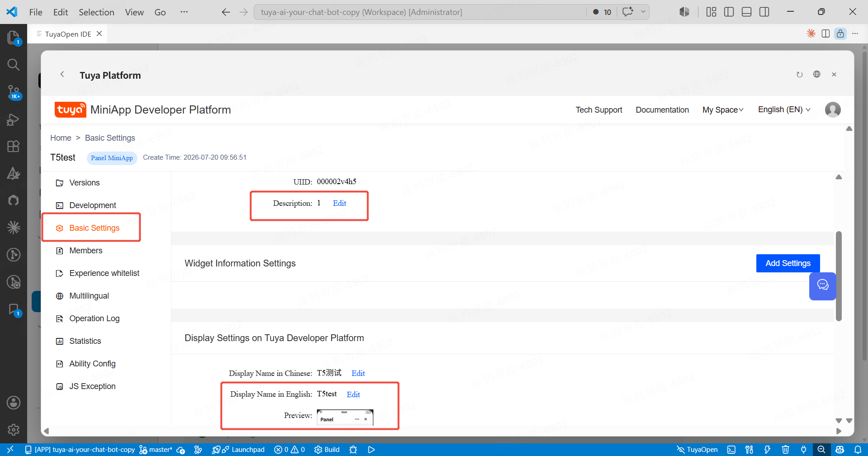The width and height of the screenshot is (868, 456).
Task: Open Versions in the sidebar
Action: click(x=84, y=183)
